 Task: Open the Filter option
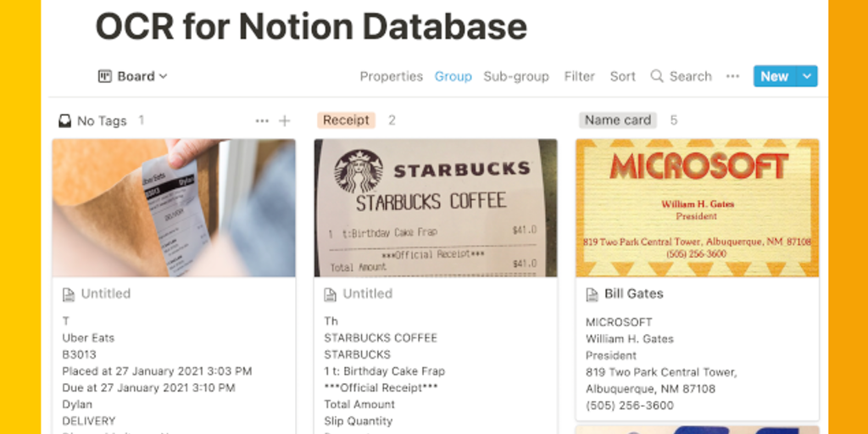click(x=579, y=76)
